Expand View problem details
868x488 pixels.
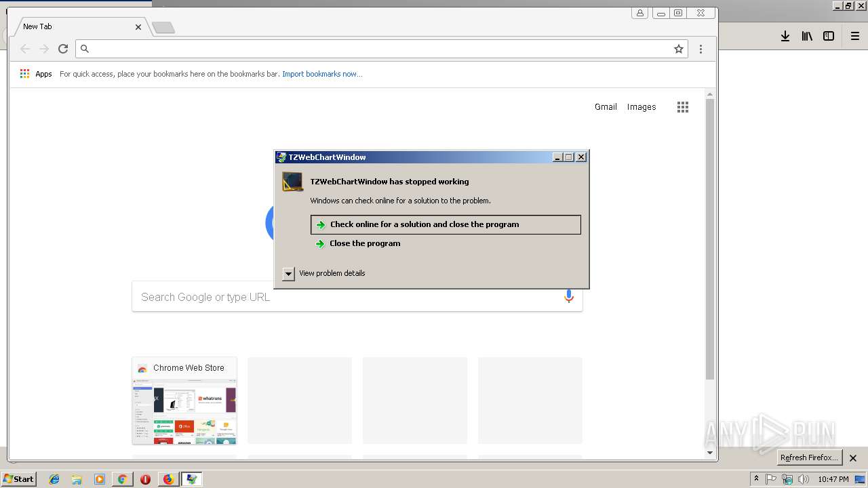point(288,274)
